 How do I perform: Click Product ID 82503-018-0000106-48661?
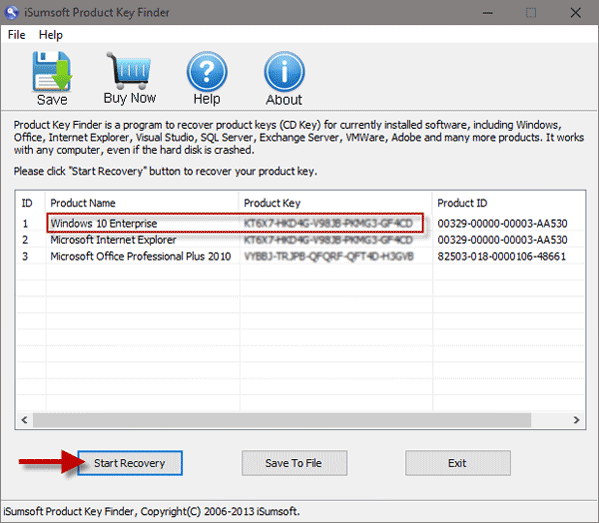click(x=502, y=256)
